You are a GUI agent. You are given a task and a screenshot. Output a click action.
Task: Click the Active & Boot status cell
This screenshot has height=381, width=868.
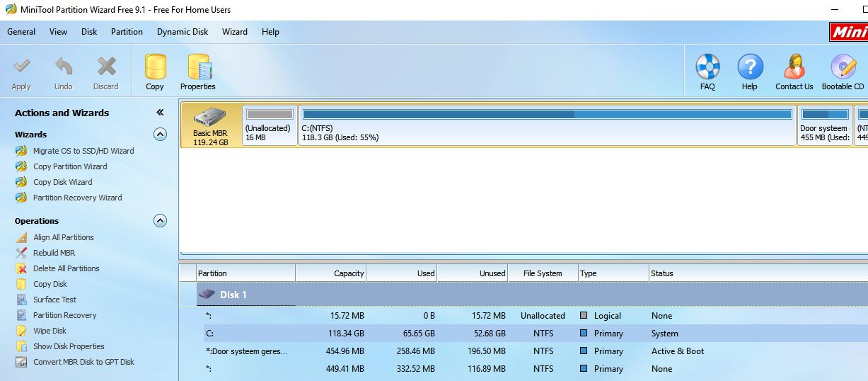point(678,351)
